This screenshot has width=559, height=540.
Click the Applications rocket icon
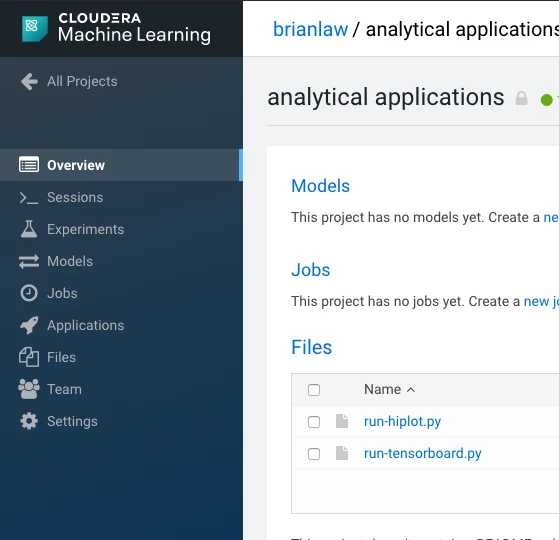tap(29, 325)
